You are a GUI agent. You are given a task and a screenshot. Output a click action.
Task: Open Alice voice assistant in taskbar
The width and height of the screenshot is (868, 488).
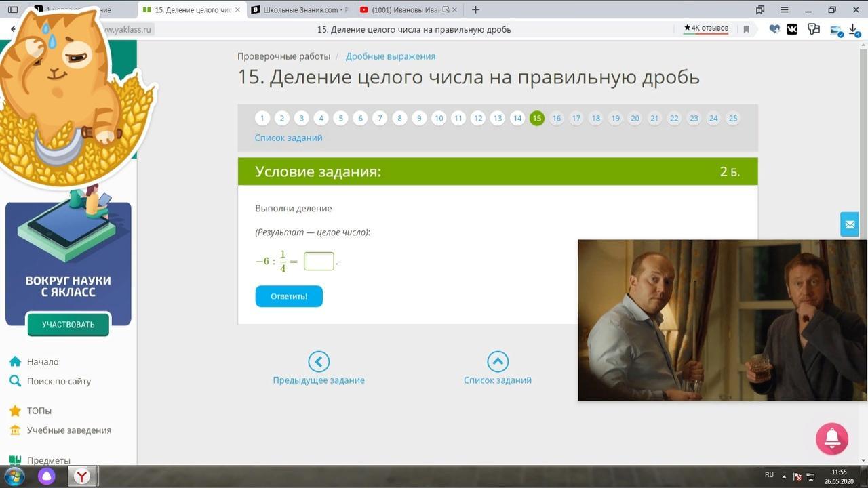click(x=47, y=476)
